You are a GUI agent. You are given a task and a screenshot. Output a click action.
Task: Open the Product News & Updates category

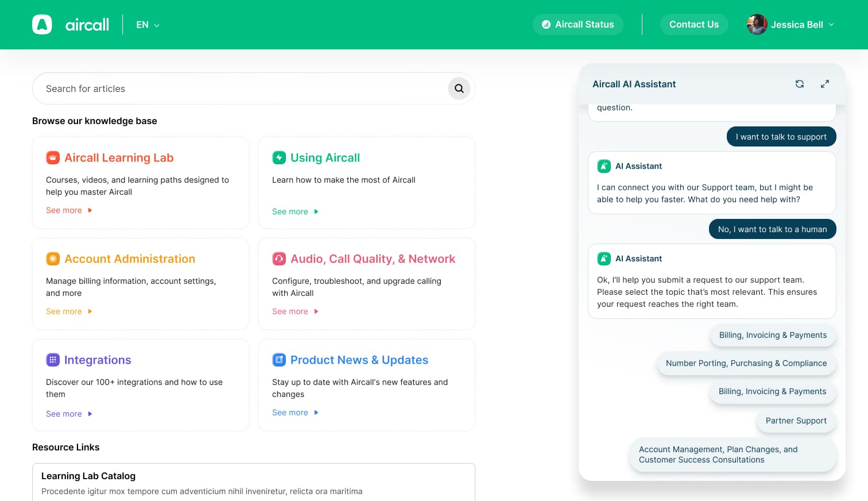pyautogui.click(x=359, y=360)
